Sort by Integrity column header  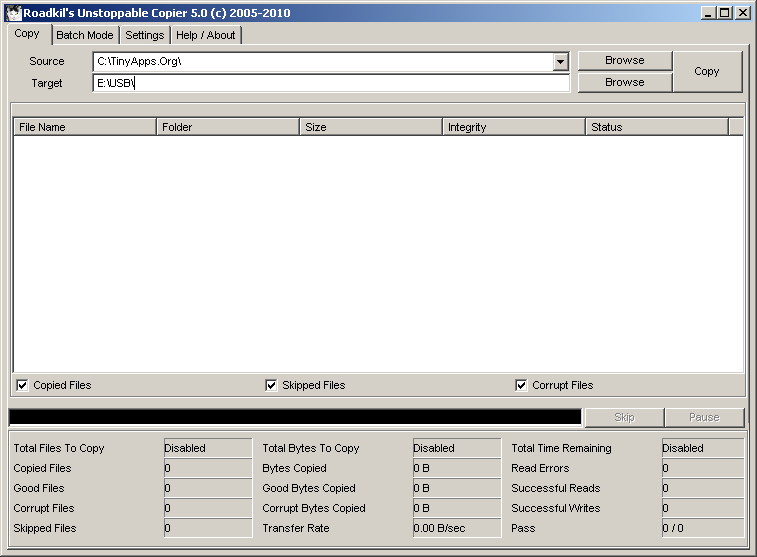pyautogui.click(x=514, y=127)
